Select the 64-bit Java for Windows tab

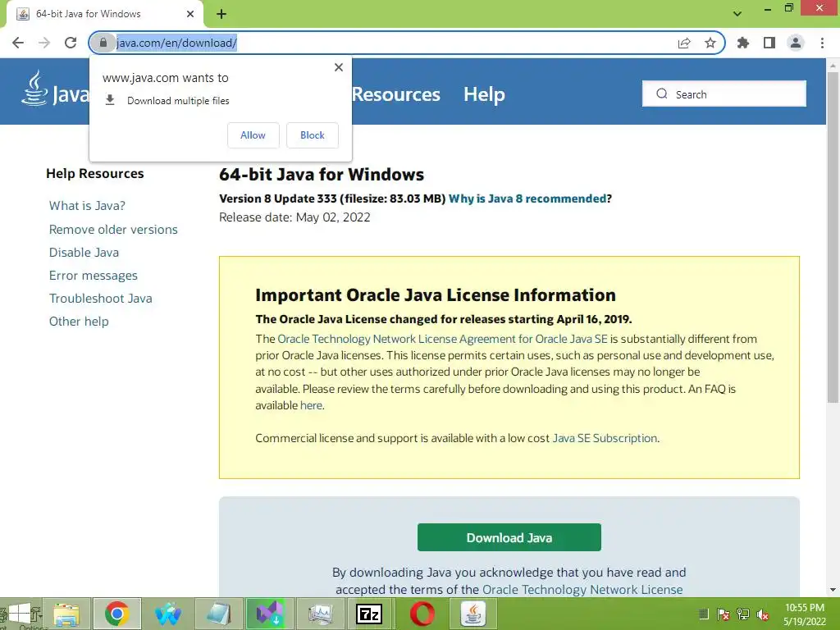[x=104, y=14]
